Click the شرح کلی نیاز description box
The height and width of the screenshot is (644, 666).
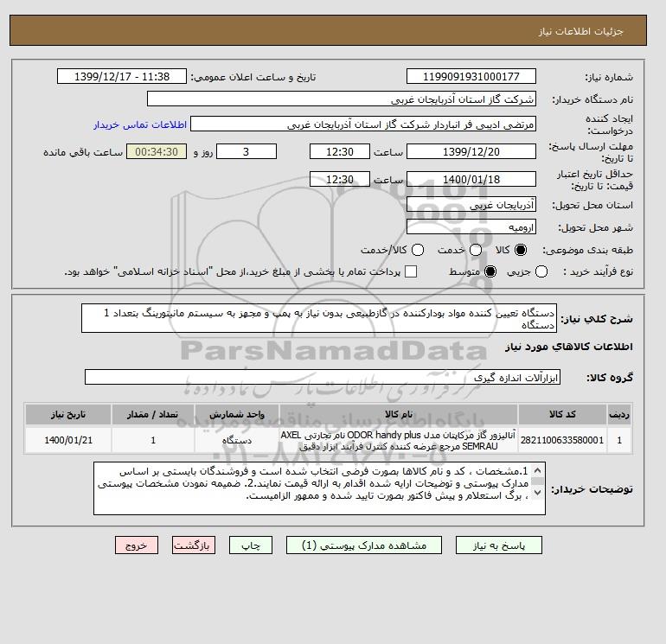[x=319, y=318]
